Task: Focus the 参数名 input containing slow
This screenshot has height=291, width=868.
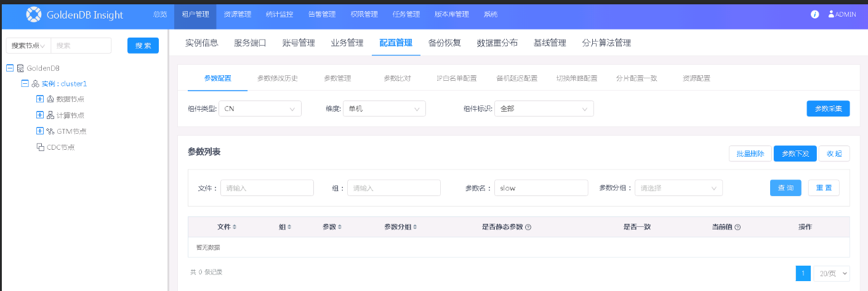Action: (x=541, y=188)
